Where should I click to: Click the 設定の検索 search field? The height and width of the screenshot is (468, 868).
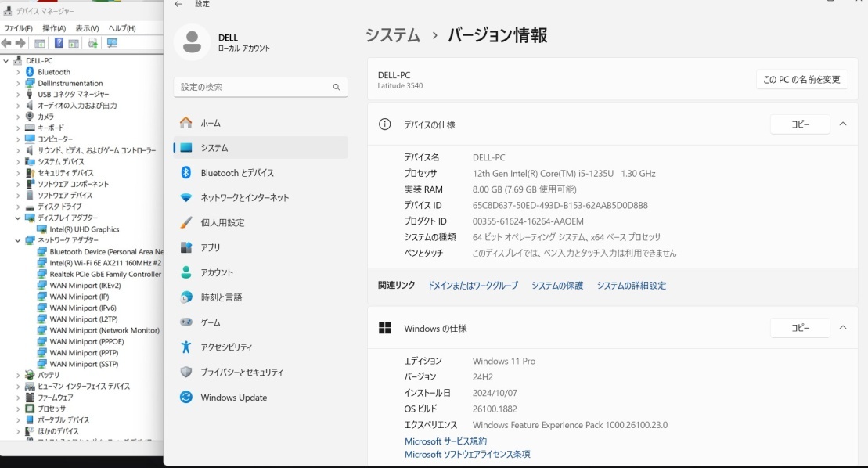click(x=260, y=87)
